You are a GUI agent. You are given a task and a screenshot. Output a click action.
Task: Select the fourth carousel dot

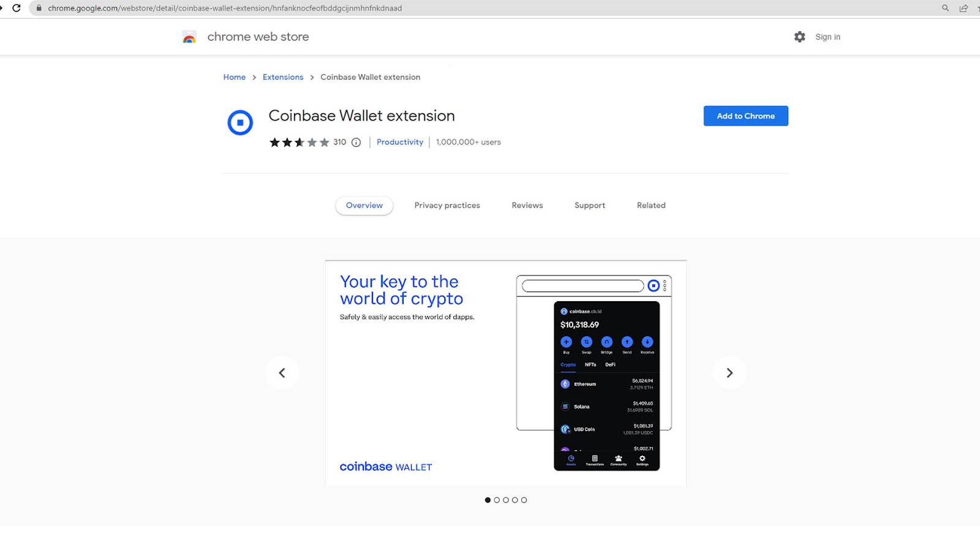(515, 500)
